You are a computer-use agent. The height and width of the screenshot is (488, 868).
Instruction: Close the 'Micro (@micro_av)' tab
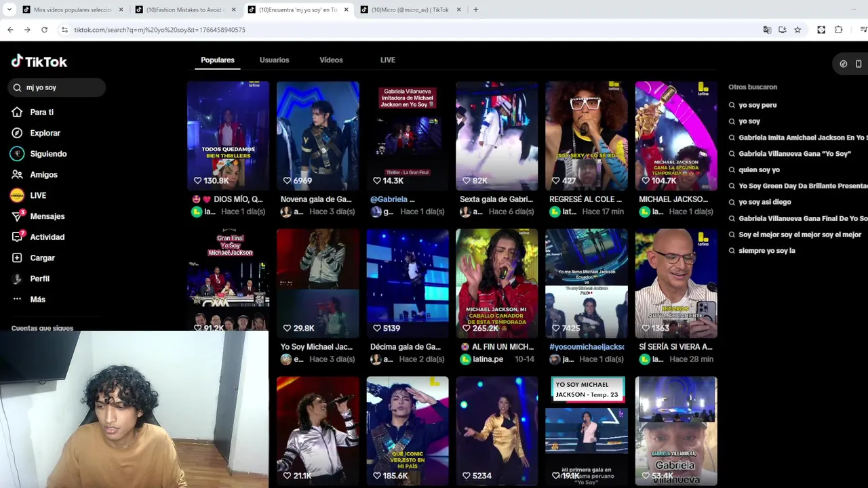click(459, 9)
